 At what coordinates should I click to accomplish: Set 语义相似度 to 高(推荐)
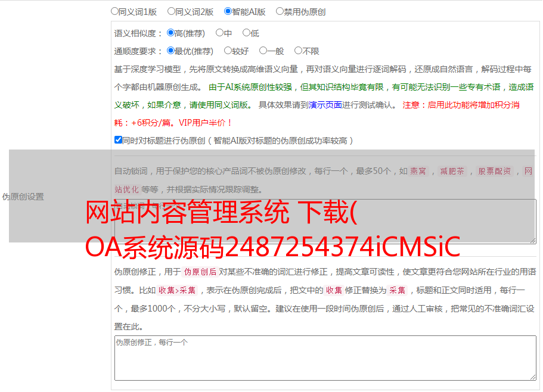[170, 33]
